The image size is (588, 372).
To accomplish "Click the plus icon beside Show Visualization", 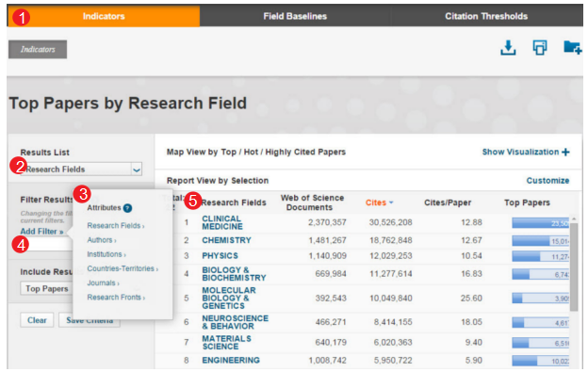I will point(565,152).
